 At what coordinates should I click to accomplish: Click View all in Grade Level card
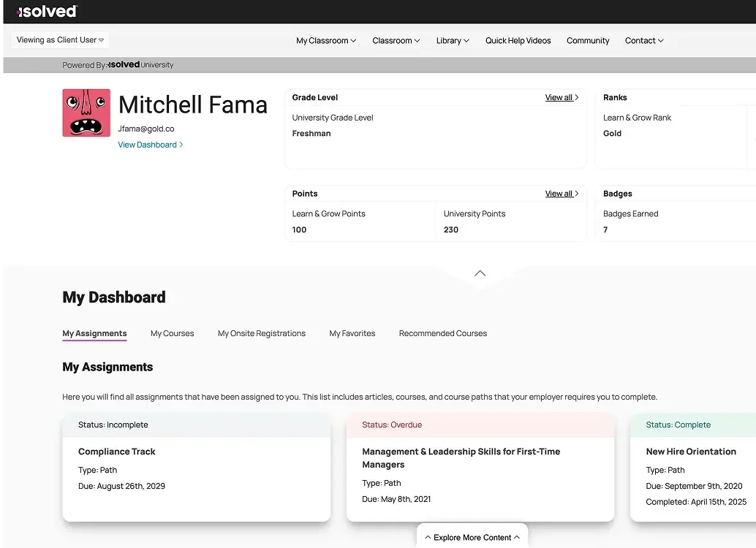pyautogui.click(x=562, y=97)
